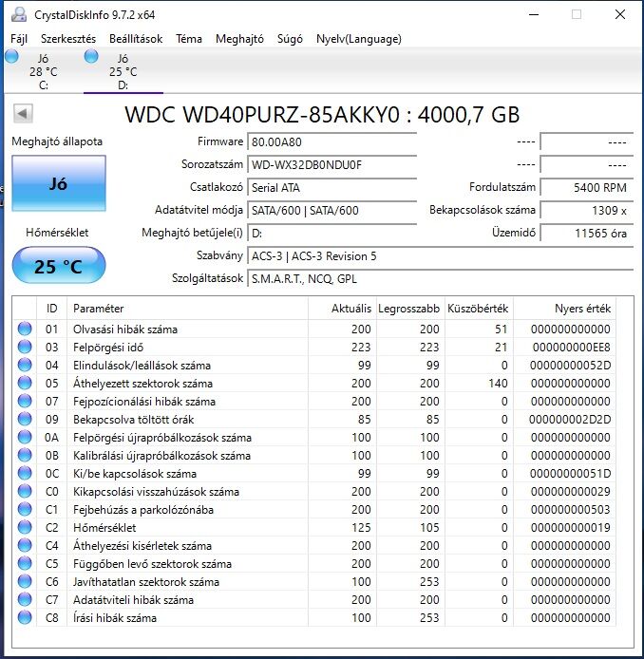Click the blue Jó health status button

pos(59,183)
